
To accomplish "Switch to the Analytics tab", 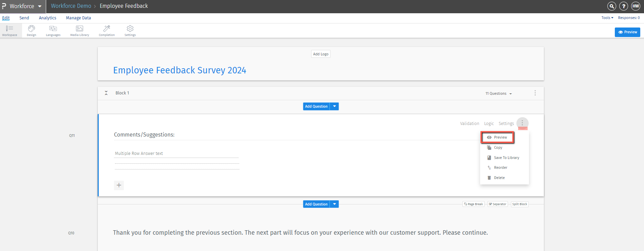I will click(48, 18).
